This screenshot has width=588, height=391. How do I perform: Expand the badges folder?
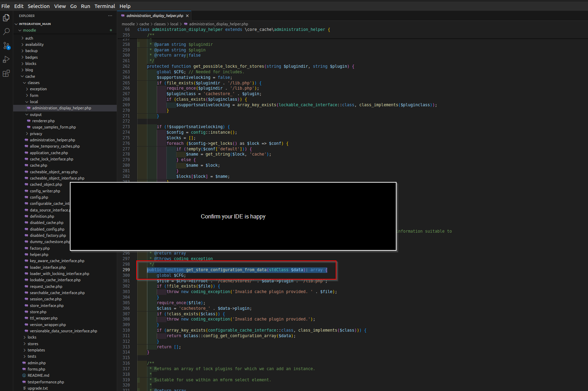[23, 57]
